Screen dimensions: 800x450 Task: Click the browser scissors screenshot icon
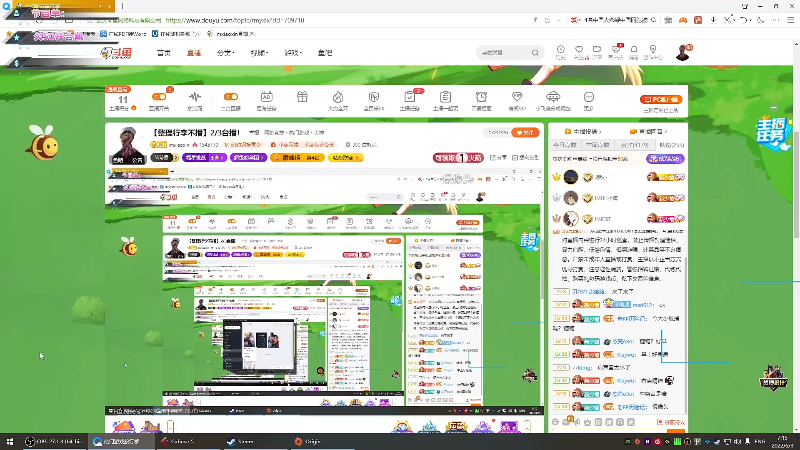[728, 20]
